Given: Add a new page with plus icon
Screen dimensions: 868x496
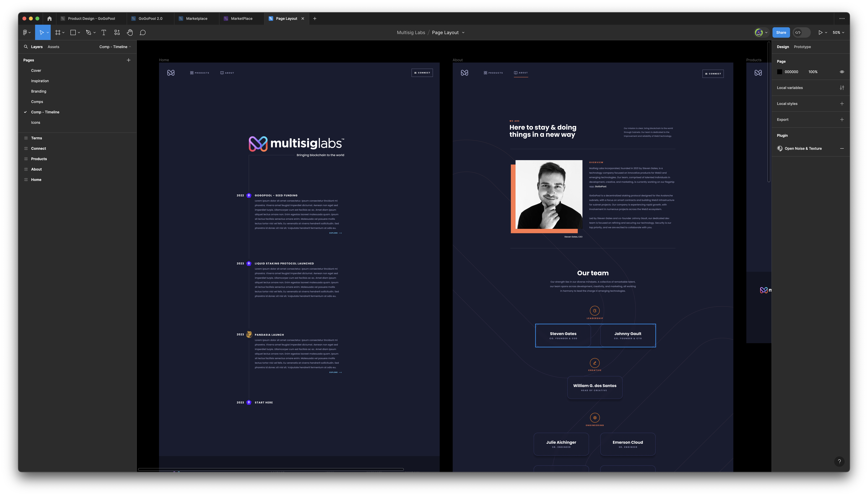Looking at the screenshot, I should coord(128,60).
